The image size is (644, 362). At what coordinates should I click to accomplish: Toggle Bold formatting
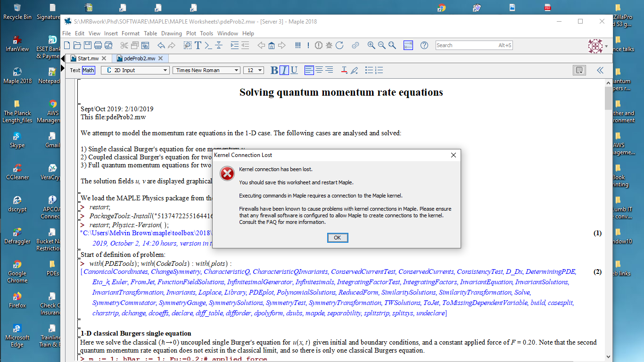click(274, 70)
